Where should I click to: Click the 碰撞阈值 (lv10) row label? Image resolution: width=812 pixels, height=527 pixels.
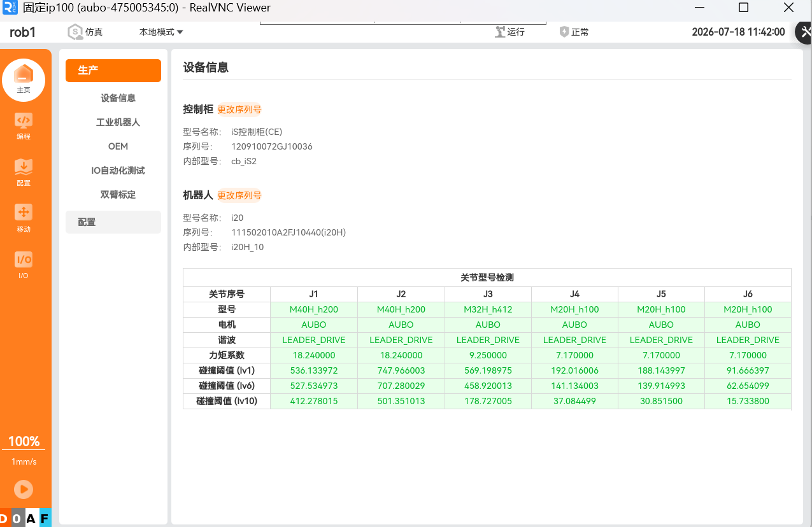(x=227, y=401)
